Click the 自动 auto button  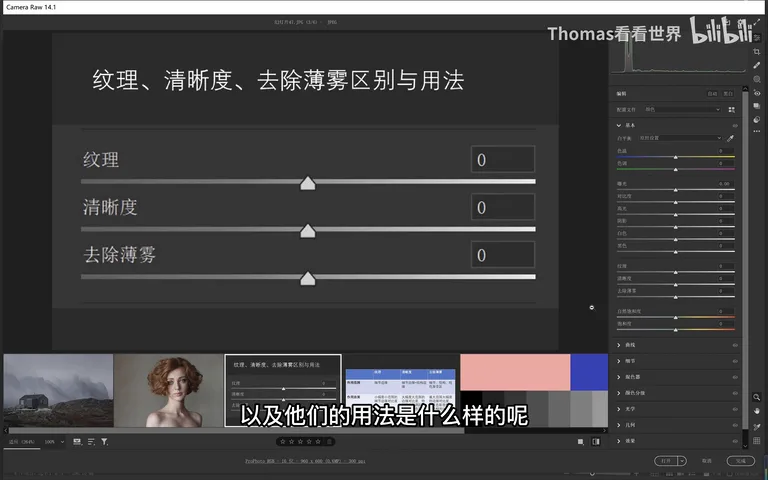[x=712, y=94]
